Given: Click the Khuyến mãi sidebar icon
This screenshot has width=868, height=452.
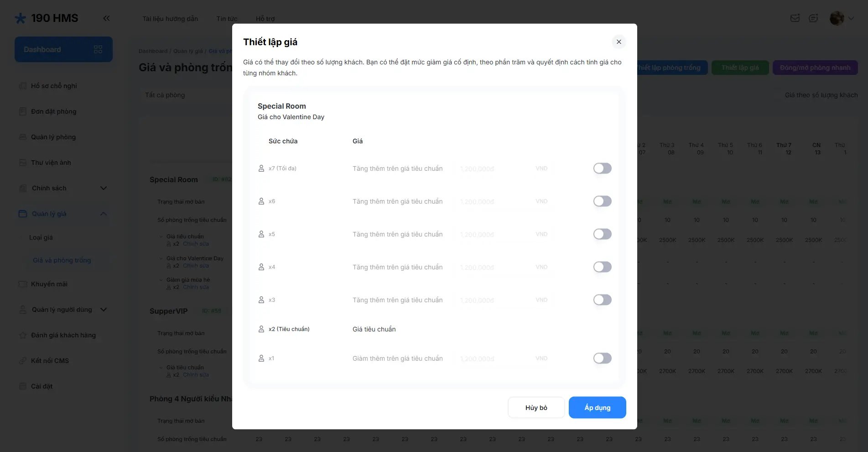Looking at the screenshot, I should (x=23, y=284).
